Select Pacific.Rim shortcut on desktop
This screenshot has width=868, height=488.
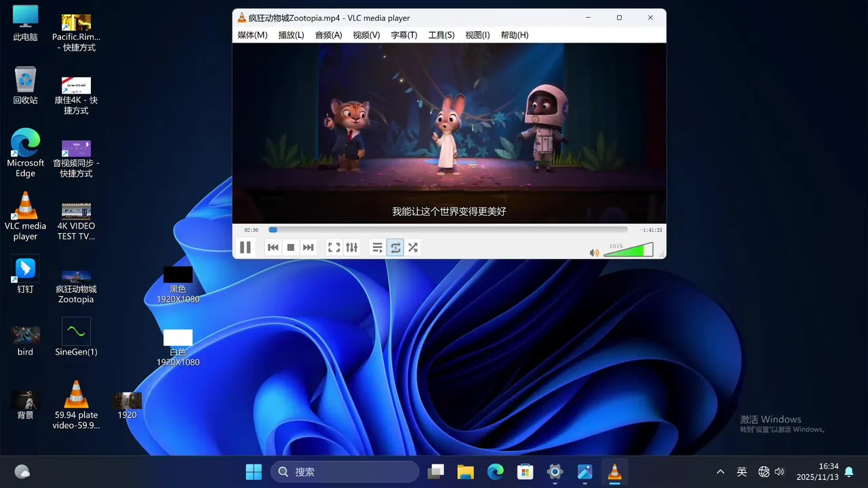click(x=76, y=33)
